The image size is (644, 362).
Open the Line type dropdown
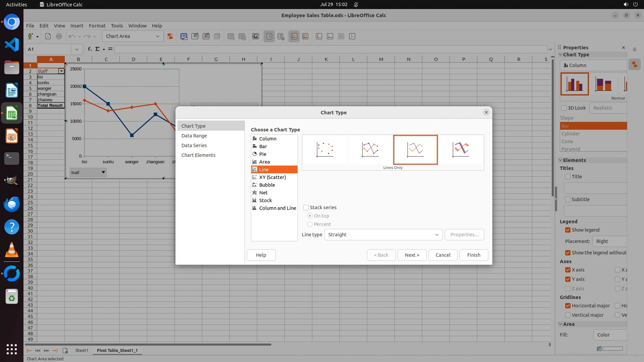pyautogui.click(x=383, y=235)
